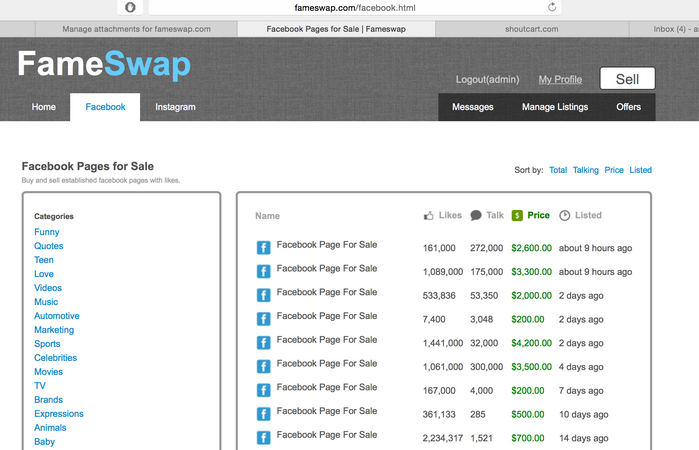
Task: Sort listings by Talking
Action: pos(586,170)
